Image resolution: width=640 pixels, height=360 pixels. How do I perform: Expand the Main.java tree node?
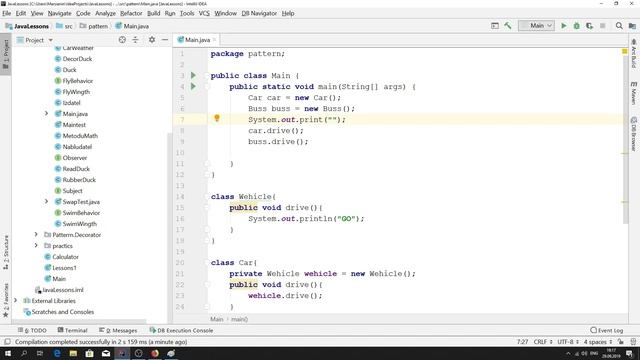(x=46, y=113)
